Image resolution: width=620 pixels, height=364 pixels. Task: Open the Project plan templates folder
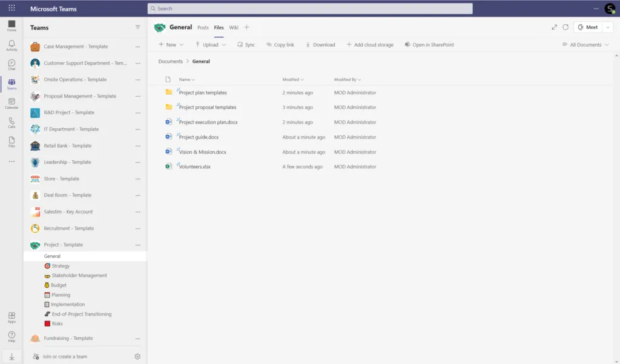click(203, 93)
